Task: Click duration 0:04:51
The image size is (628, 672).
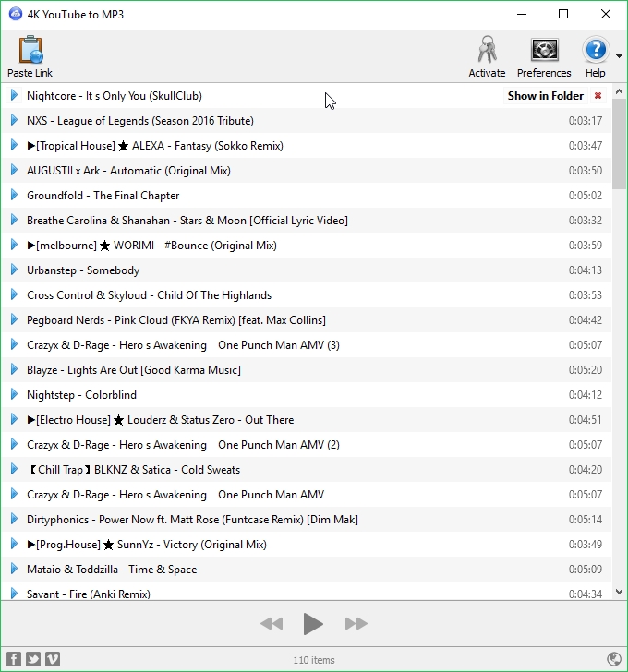Action: pyautogui.click(x=586, y=420)
